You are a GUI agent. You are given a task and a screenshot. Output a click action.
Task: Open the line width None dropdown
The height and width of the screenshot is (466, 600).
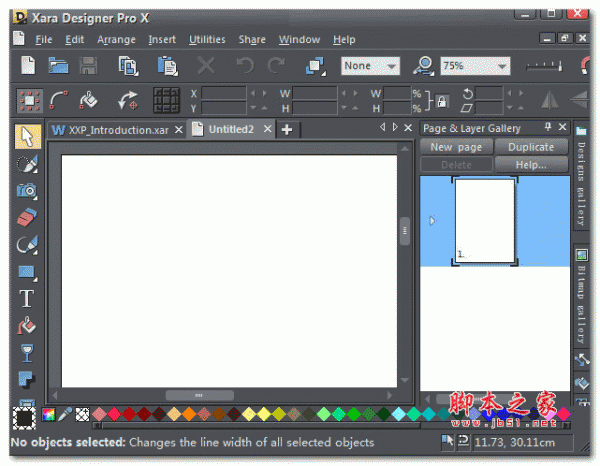[x=370, y=66]
